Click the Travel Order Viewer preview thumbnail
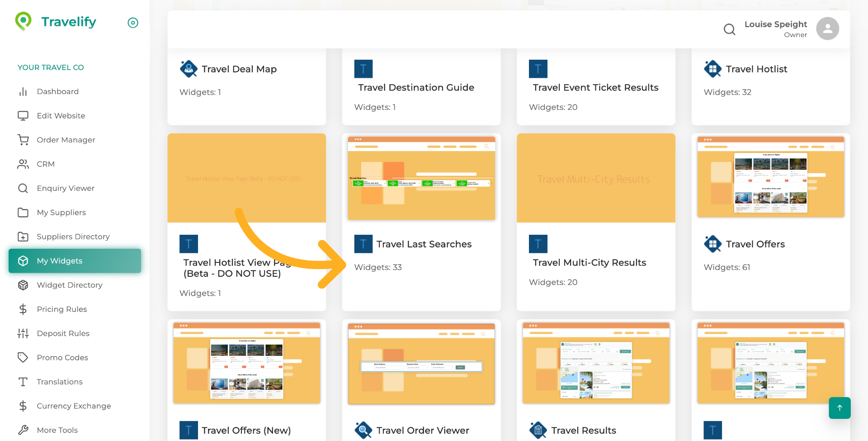The width and height of the screenshot is (868, 441). pyautogui.click(x=421, y=364)
